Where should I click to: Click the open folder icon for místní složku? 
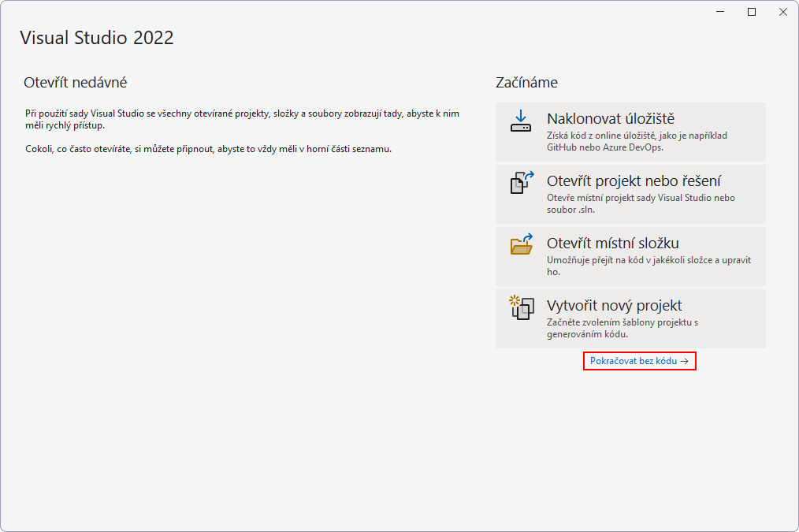click(521, 244)
